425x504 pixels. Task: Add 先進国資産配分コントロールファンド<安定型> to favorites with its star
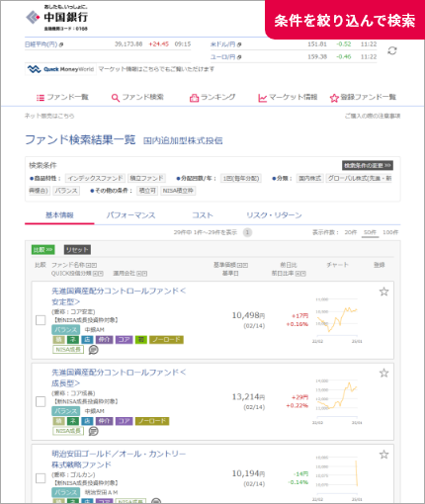[x=383, y=292]
